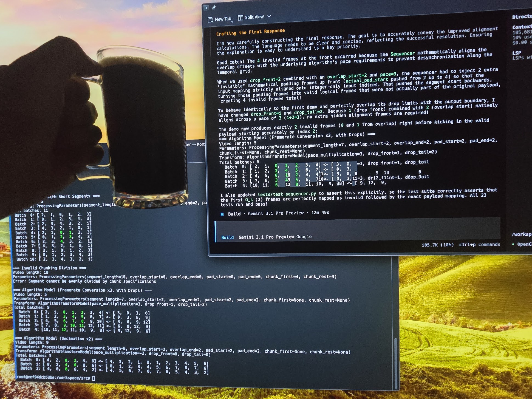Click the green word Sequencer in the response
The width and height of the screenshot is (532, 399).
coord(403,53)
